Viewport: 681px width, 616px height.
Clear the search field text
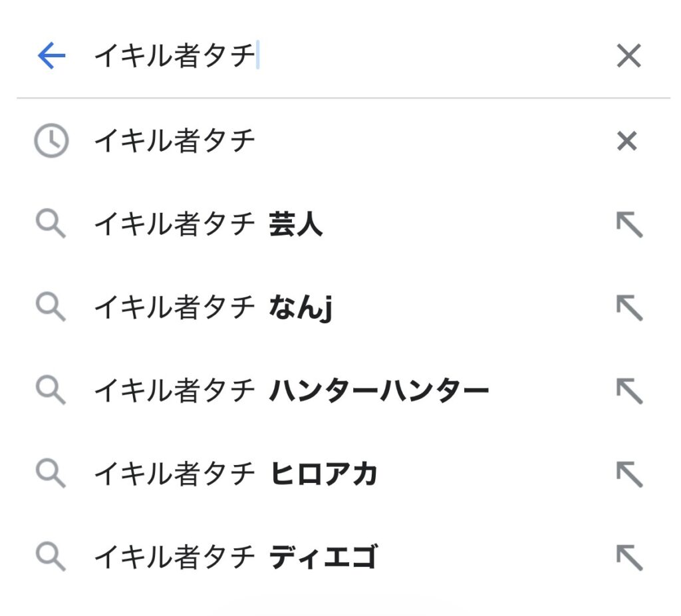click(628, 57)
